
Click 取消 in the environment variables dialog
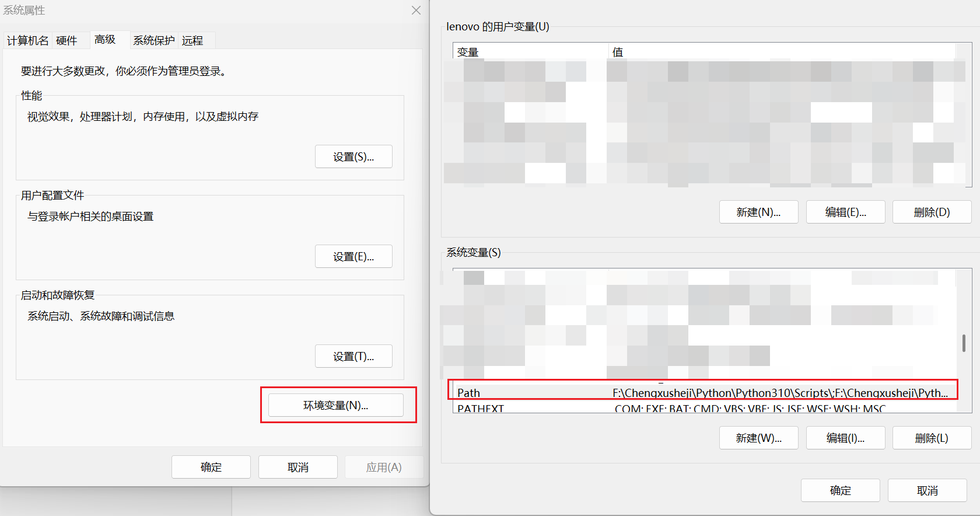coord(928,490)
